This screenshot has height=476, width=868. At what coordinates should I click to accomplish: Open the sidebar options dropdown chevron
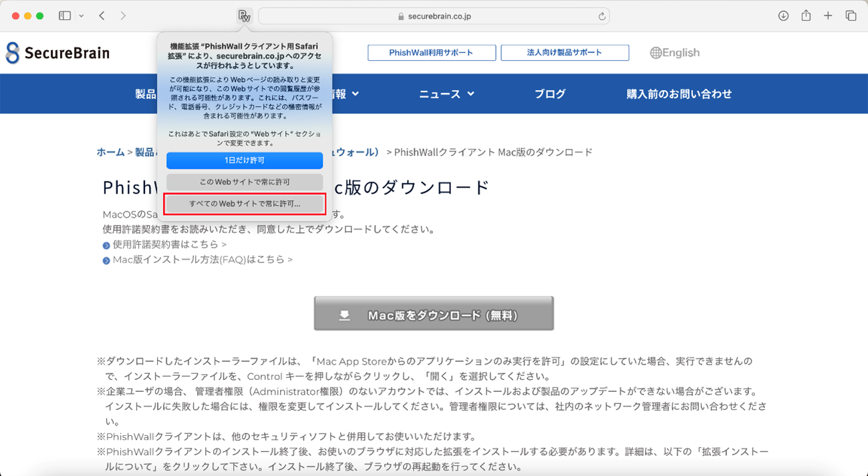pos(82,15)
